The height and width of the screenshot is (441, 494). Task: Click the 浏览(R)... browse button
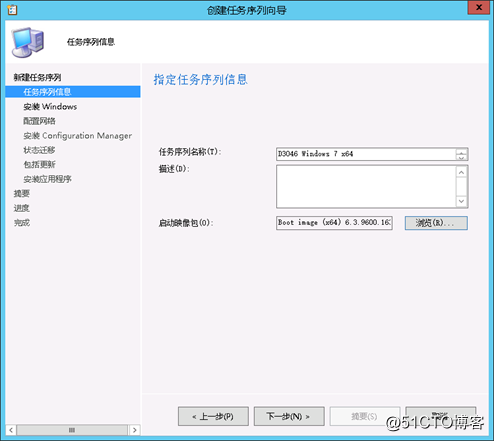[436, 223]
